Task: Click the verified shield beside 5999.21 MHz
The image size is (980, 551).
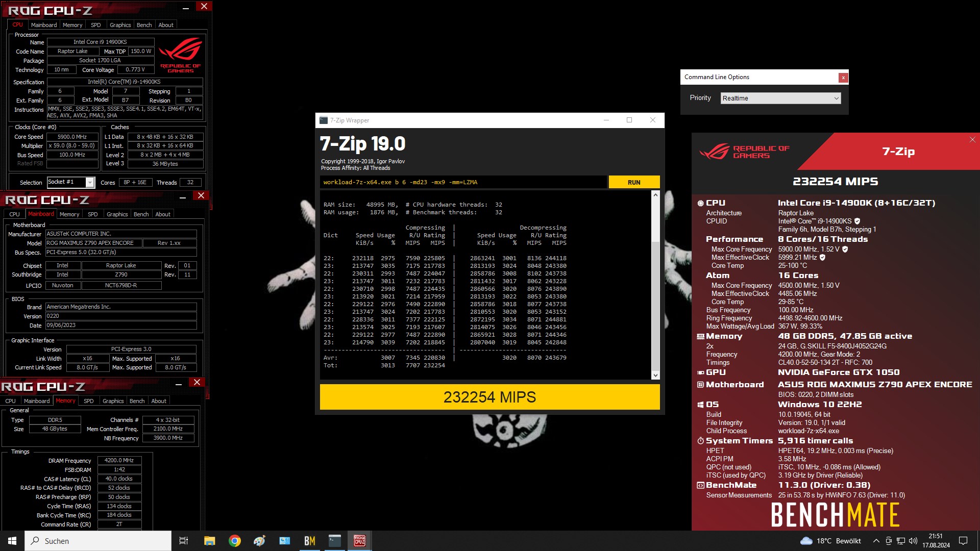Action: (x=822, y=257)
